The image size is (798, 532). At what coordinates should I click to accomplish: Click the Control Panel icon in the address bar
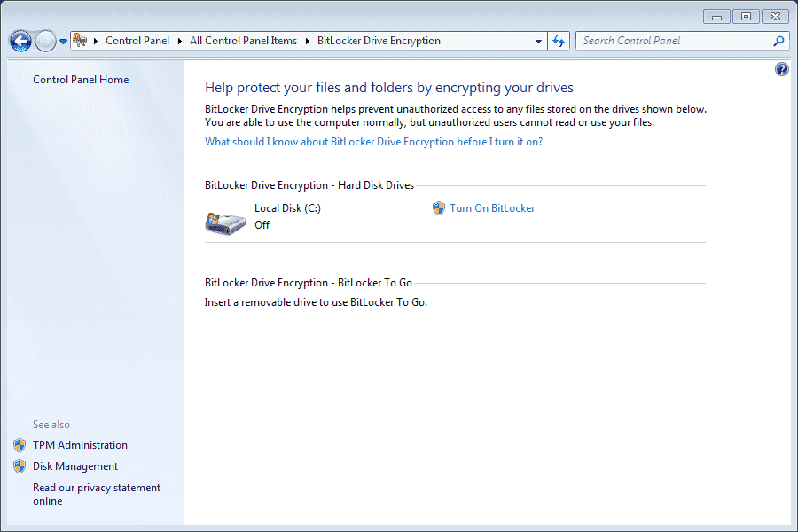pyautogui.click(x=78, y=40)
